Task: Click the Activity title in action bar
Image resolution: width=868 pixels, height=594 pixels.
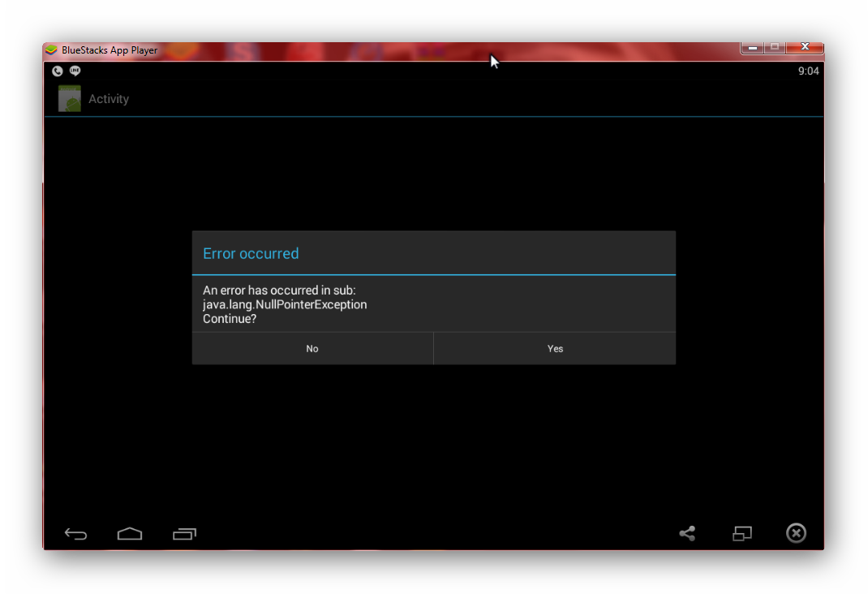Action: [x=109, y=99]
